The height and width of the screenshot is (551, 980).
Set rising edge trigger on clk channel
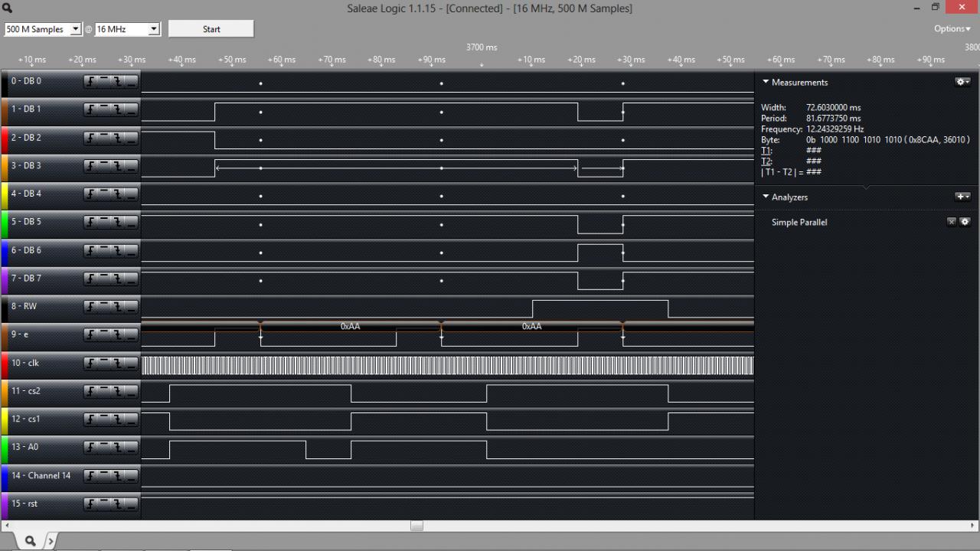coord(91,364)
